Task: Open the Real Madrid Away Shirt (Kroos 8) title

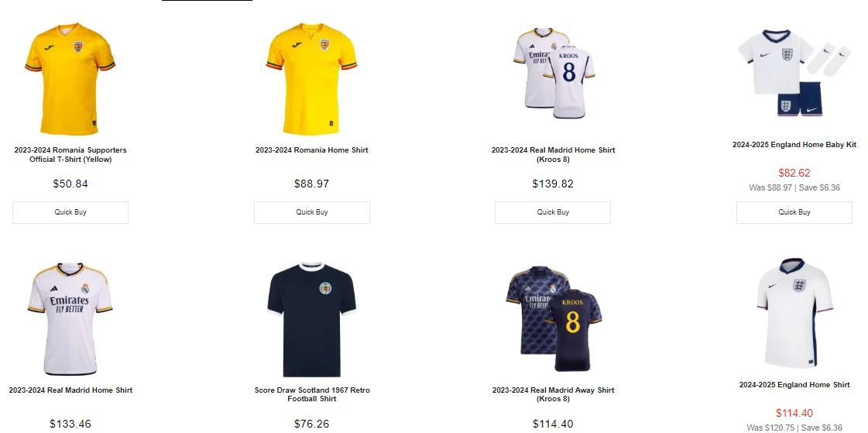Action: tap(553, 394)
